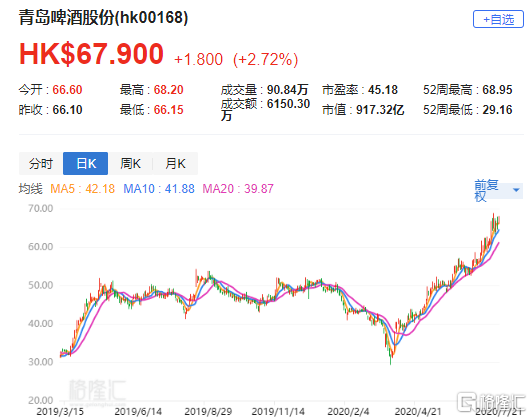Click the 2019/3/15 date axis label
The width and height of the screenshot is (532, 419).
60,412
